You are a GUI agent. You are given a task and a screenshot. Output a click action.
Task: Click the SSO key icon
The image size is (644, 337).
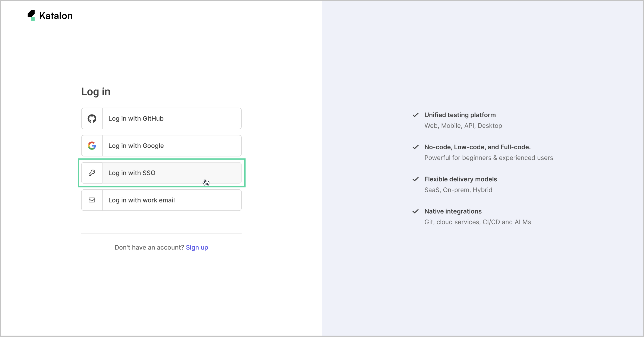pos(92,173)
